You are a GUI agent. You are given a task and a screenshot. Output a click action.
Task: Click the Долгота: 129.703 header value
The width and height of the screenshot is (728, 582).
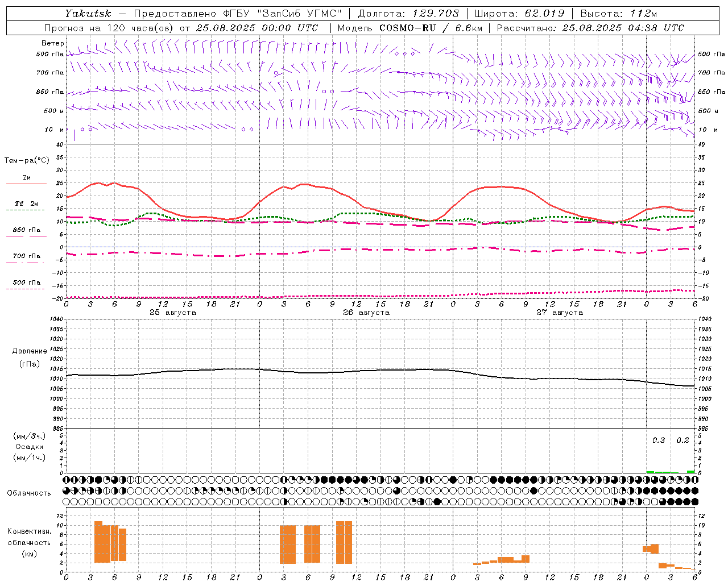coord(408,14)
